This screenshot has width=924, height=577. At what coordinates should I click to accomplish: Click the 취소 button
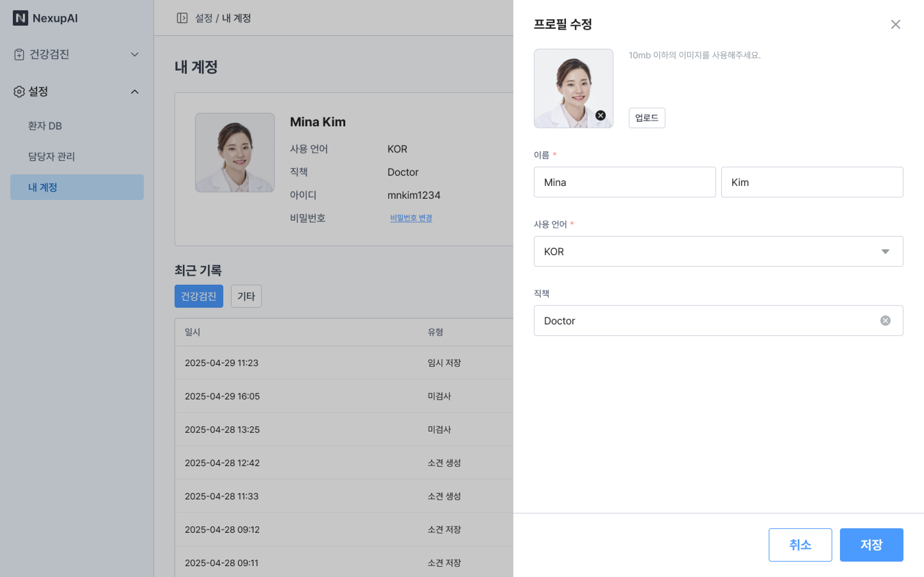click(x=800, y=545)
